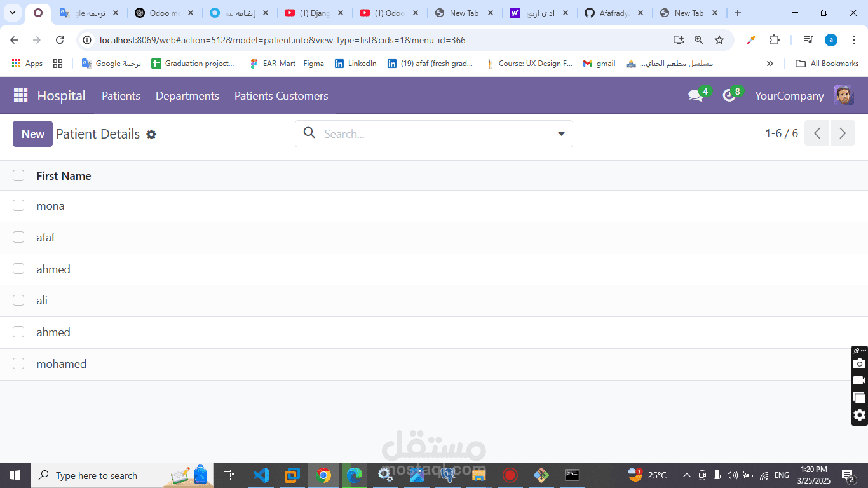This screenshot has width=868, height=488.
Task: Open the Patients Customers menu
Action: point(281,96)
